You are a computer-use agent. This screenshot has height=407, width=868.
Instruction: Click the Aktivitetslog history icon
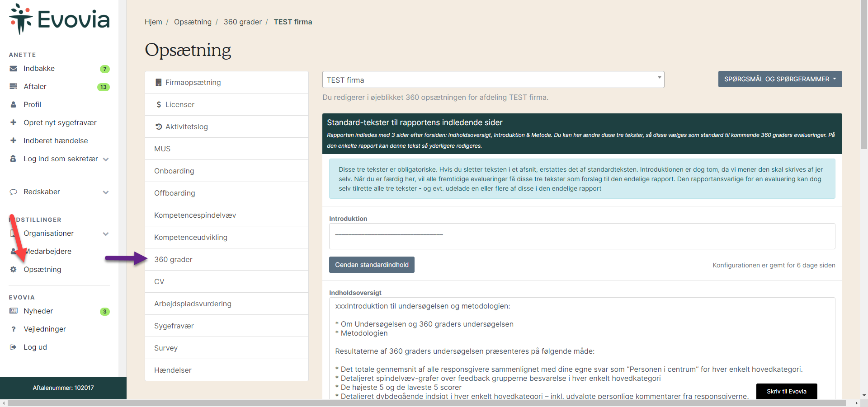(x=159, y=126)
